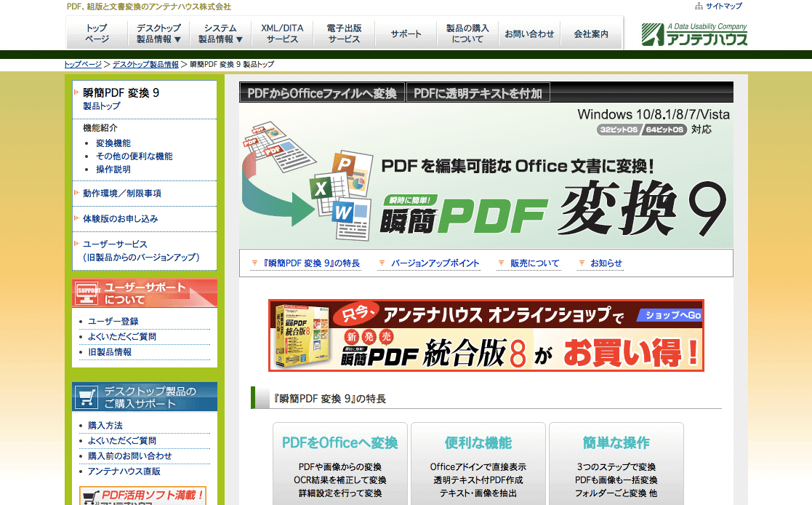Click the 瞬簡PDF 変換 9 sidebar title
Image resolution: width=812 pixels, height=505 pixels.
pyautogui.click(x=121, y=93)
